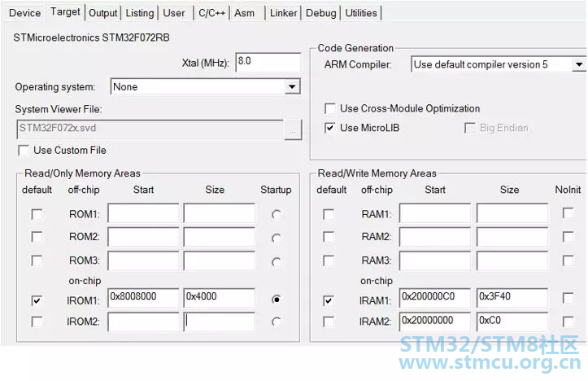Select ROM3 as Startup radio button

[x=276, y=262]
